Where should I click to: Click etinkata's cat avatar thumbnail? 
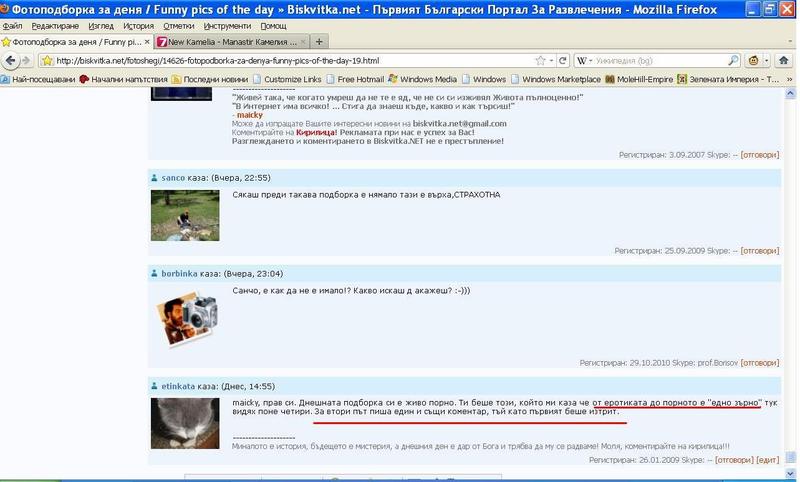pos(185,423)
